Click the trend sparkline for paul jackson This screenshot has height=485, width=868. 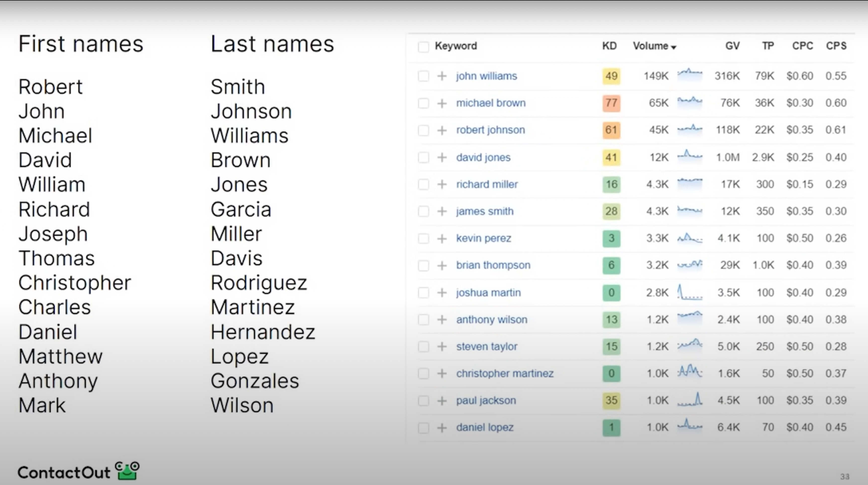(690, 400)
